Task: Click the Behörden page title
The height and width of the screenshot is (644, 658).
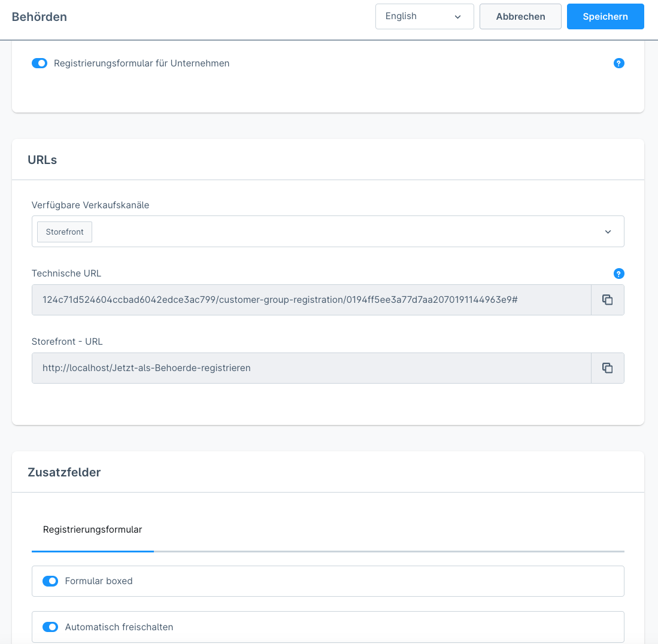Action: click(40, 17)
